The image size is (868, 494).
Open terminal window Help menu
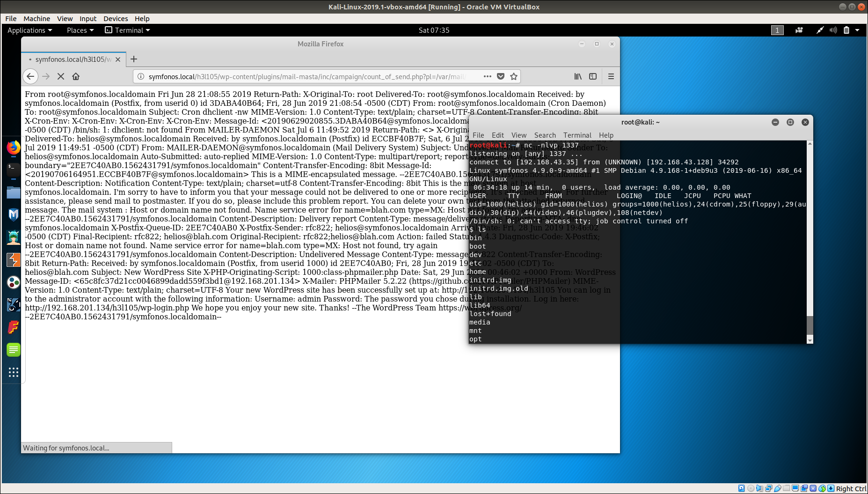tap(606, 135)
